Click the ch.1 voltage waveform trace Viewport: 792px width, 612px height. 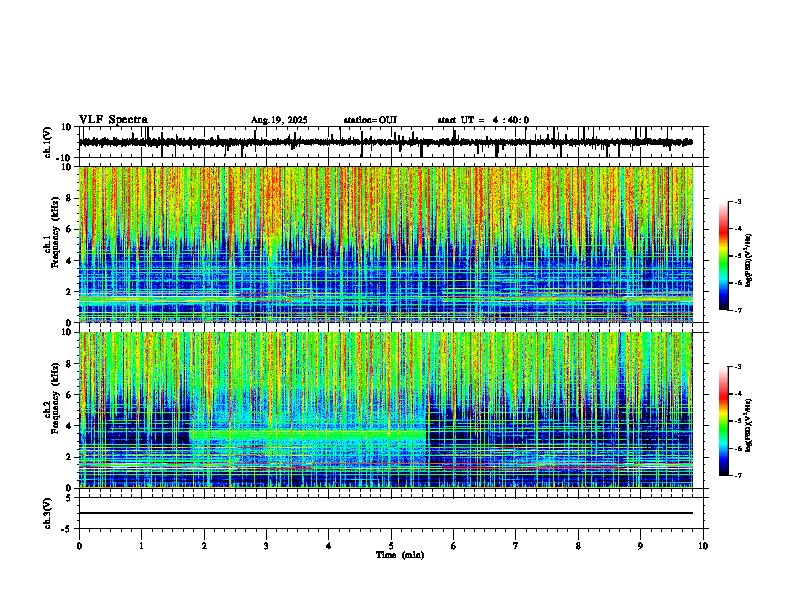coord(386,142)
